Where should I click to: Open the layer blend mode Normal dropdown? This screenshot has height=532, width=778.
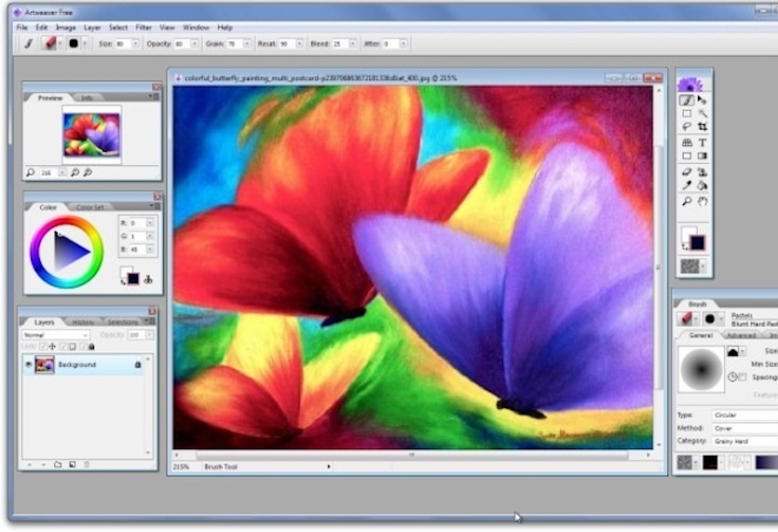click(x=56, y=335)
